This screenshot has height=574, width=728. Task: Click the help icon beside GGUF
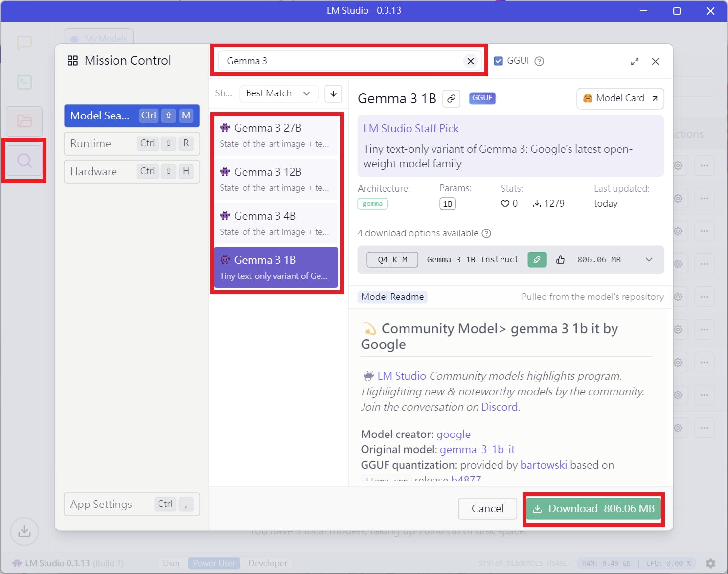(539, 61)
